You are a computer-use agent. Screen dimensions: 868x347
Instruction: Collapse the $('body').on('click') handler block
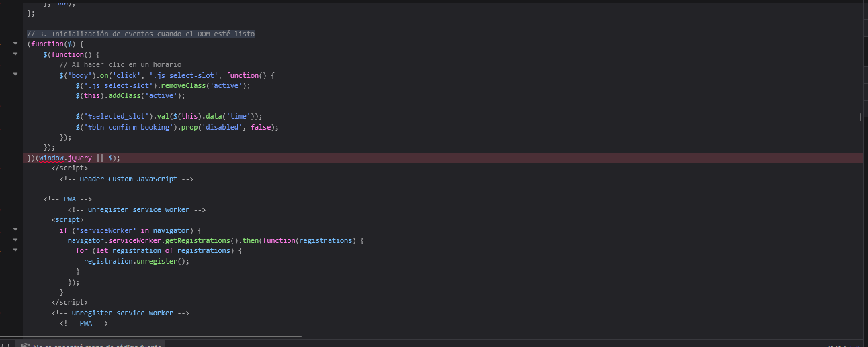[15, 75]
